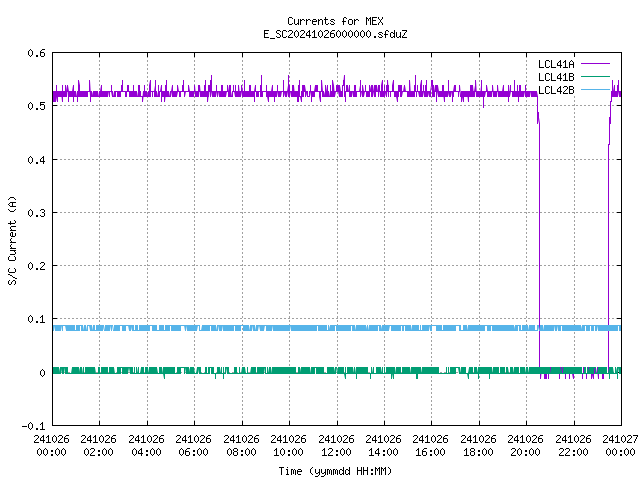Image resolution: width=640 pixels, height=480 pixels.
Task: Click the '241026 06:00' time tick label
Action: tap(193, 446)
